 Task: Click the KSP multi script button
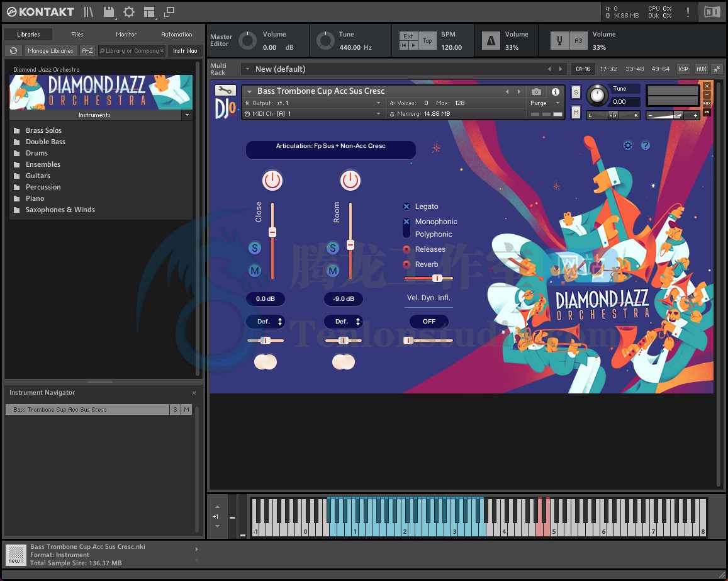[683, 69]
